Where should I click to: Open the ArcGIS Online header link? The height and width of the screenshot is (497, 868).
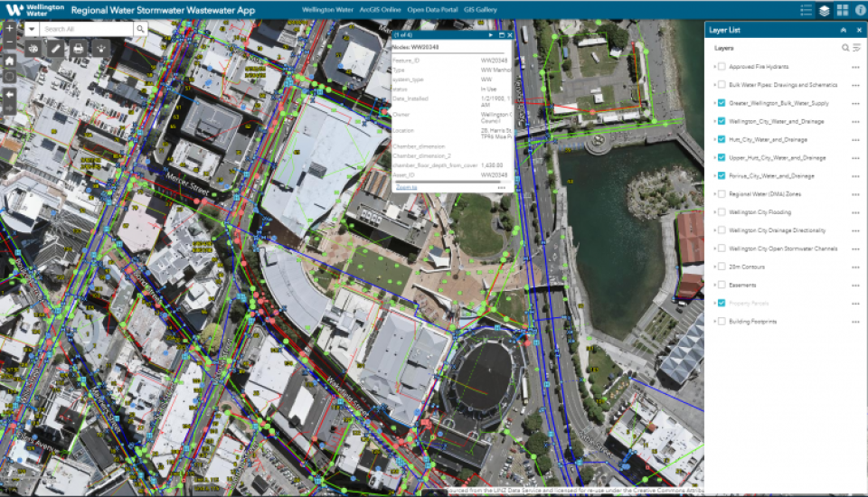click(x=380, y=10)
